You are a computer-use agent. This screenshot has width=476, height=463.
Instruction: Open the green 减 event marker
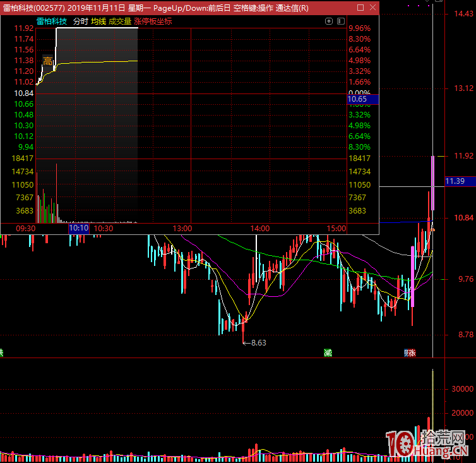point(328,352)
